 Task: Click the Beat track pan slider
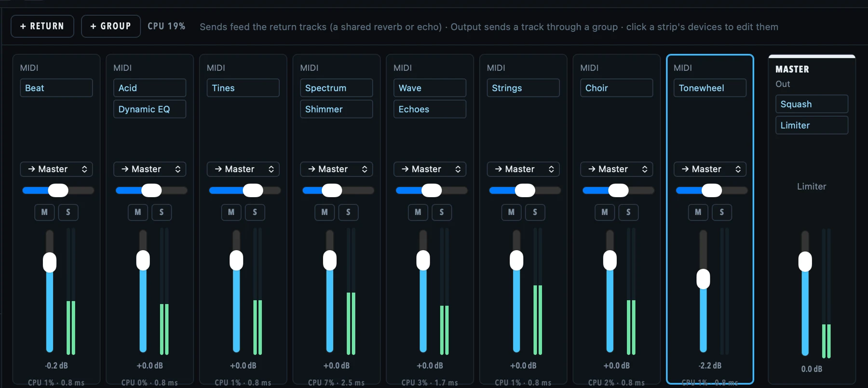tap(58, 190)
